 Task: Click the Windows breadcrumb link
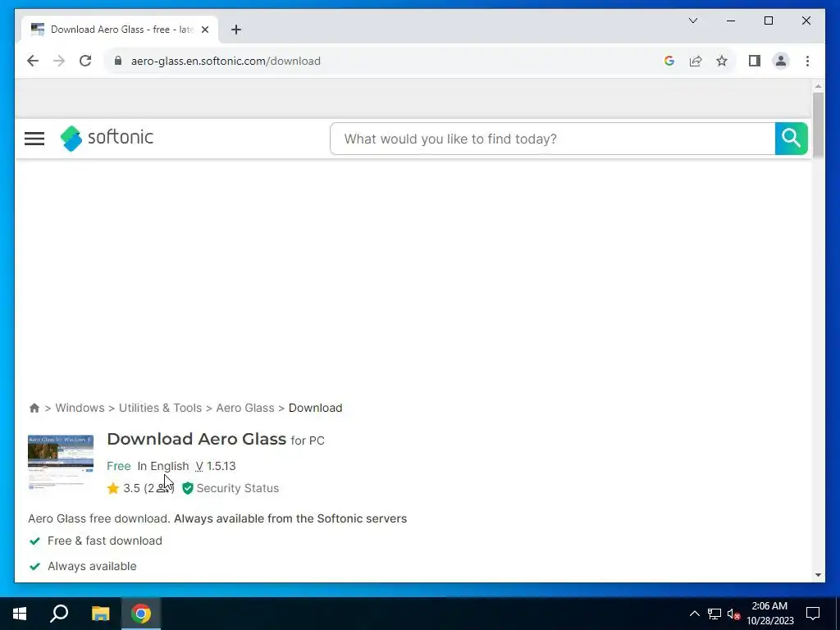pos(80,408)
